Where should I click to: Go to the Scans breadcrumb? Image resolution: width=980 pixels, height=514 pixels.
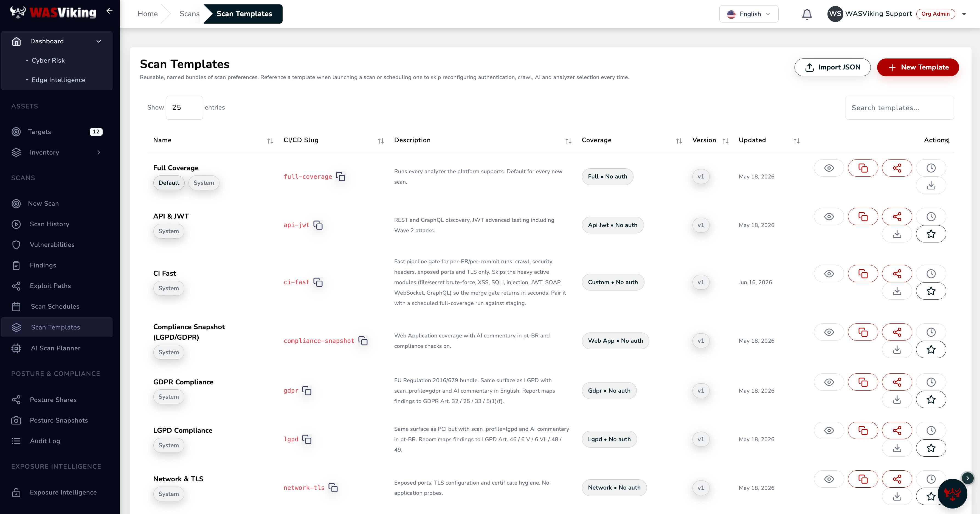coord(190,14)
